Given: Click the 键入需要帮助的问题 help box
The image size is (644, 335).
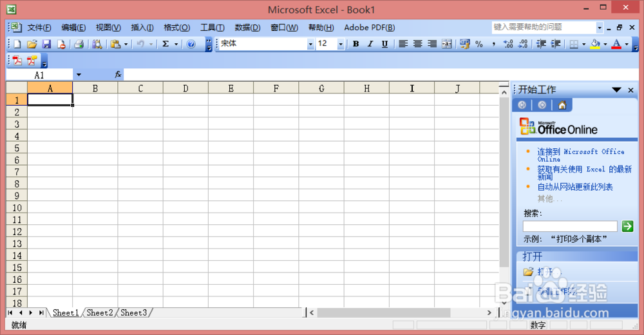Looking at the screenshot, I should (x=544, y=28).
